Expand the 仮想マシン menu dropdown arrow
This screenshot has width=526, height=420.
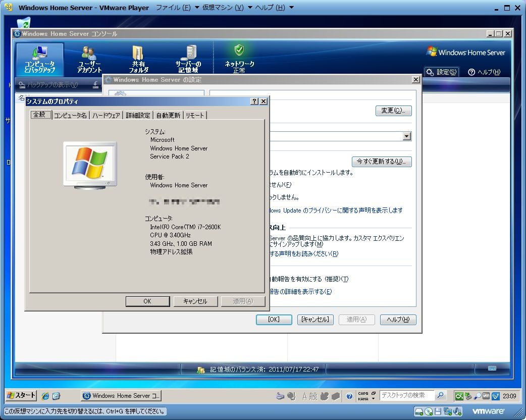250,8
